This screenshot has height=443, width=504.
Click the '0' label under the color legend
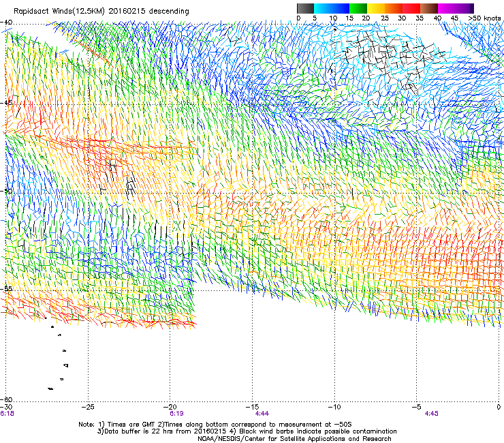coord(298,18)
